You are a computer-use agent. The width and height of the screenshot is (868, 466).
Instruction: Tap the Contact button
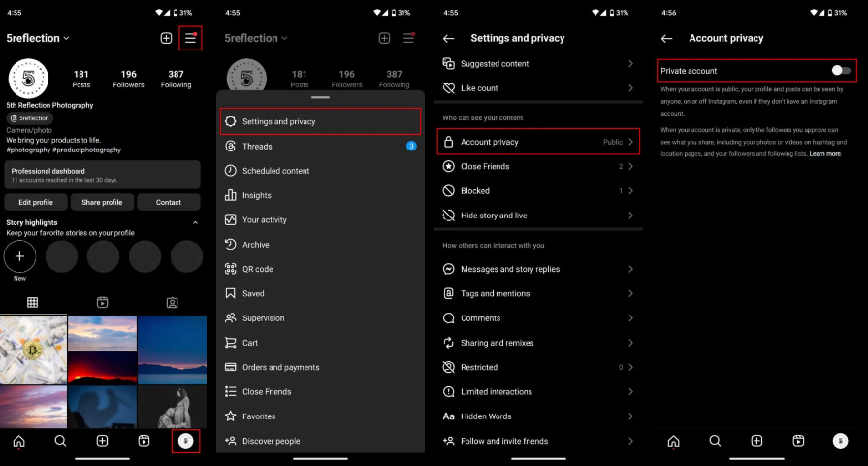169,202
